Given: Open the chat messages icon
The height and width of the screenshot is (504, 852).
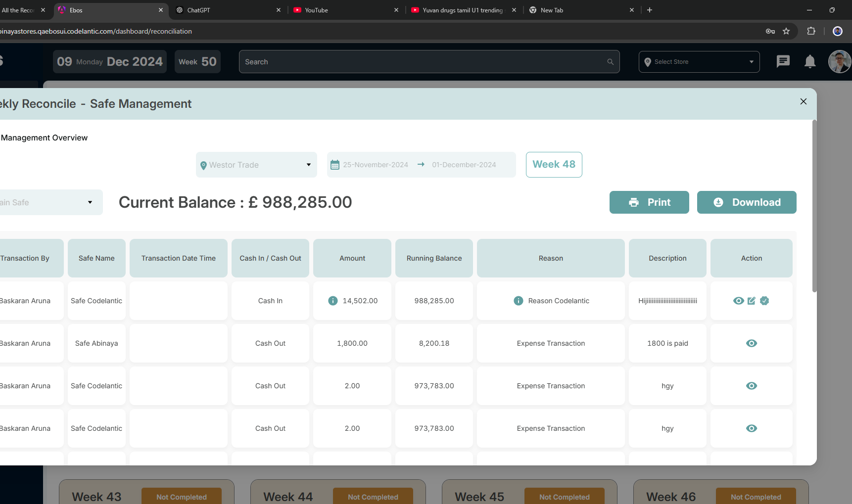Looking at the screenshot, I should click(783, 61).
